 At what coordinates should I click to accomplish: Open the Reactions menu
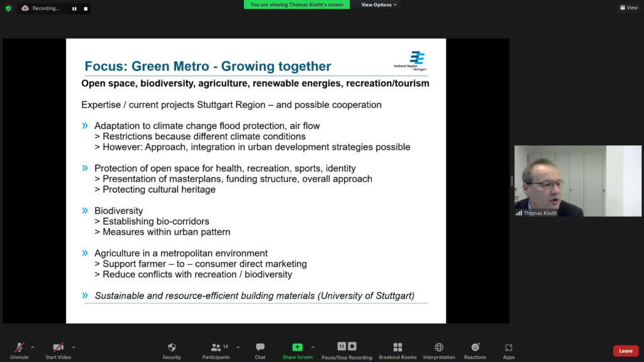tap(475, 350)
